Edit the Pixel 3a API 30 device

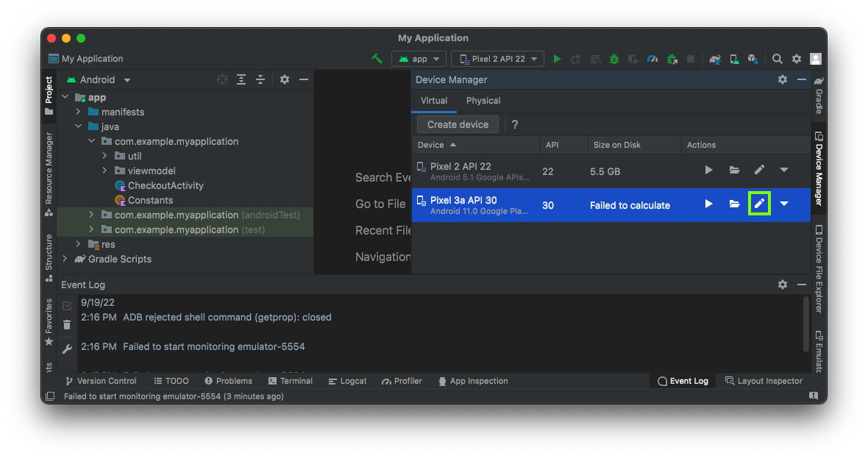click(759, 204)
